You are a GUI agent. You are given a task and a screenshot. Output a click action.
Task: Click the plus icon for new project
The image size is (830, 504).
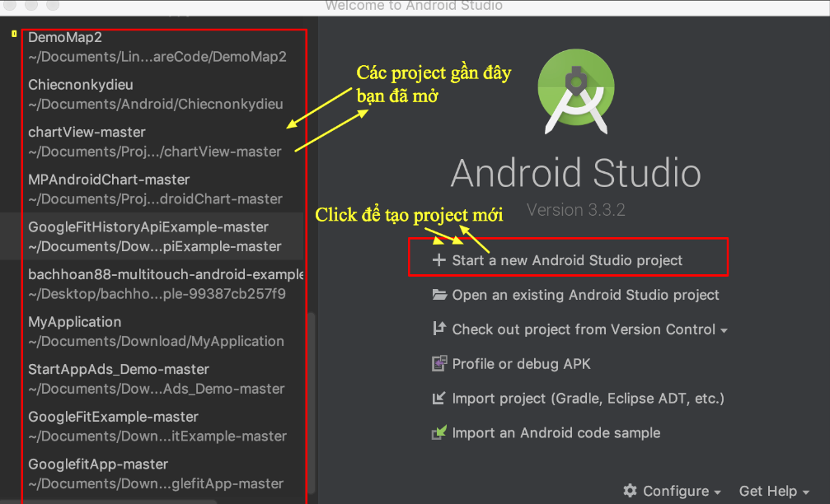[438, 260]
